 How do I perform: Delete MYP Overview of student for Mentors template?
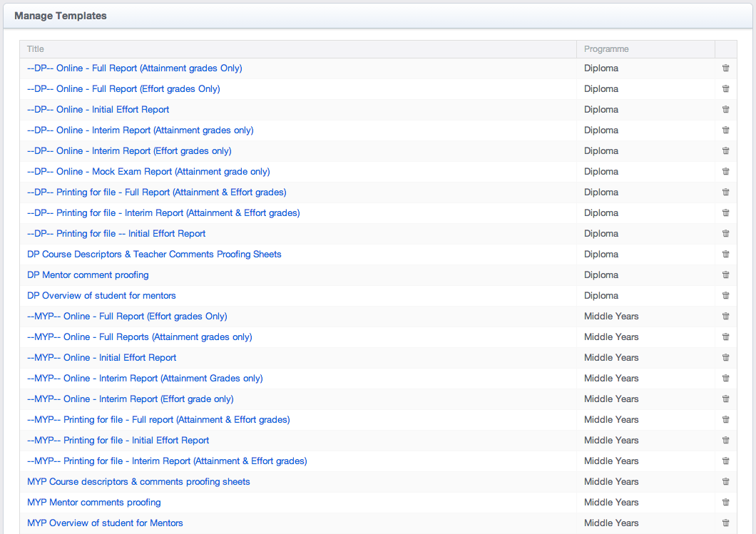pyautogui.click(x=725, y=523)
